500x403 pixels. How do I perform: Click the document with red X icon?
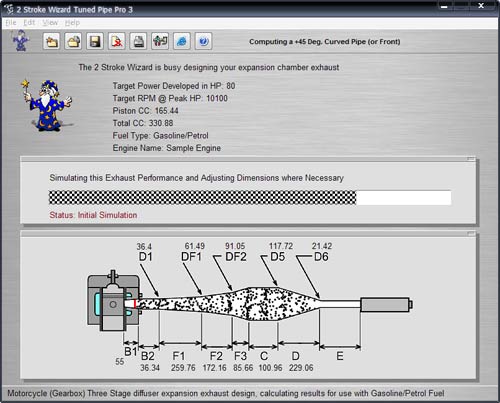pos(117,41)
